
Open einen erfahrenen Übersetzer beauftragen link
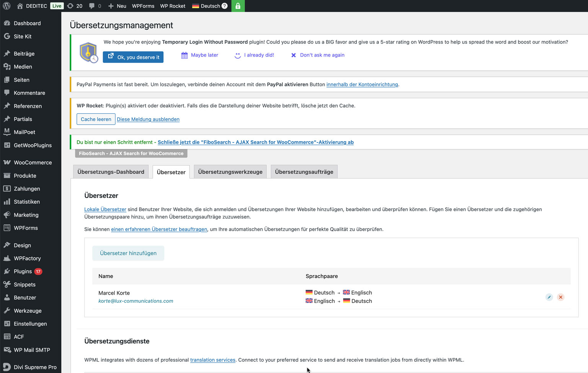click(159, 229)
